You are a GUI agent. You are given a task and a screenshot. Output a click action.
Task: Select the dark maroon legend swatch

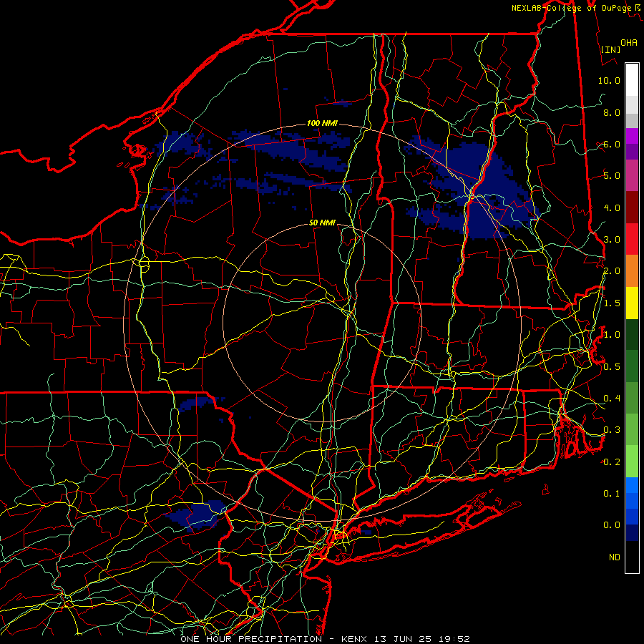click(x=632, y=208)
